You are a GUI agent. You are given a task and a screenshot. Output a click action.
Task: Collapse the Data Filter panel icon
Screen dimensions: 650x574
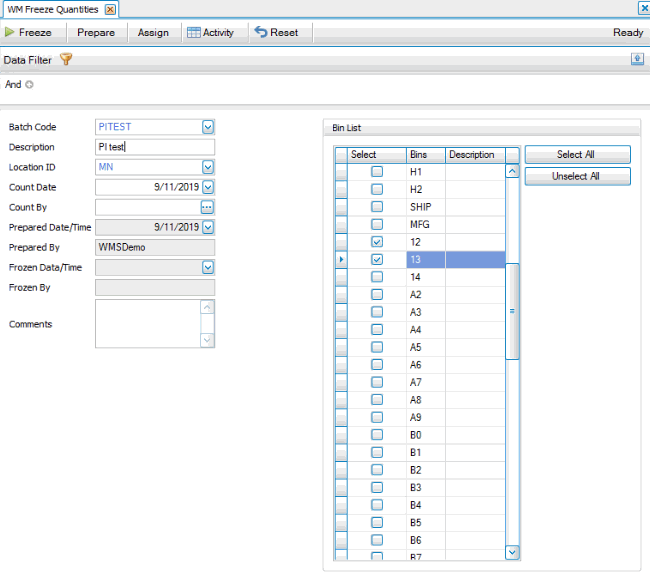636,59
